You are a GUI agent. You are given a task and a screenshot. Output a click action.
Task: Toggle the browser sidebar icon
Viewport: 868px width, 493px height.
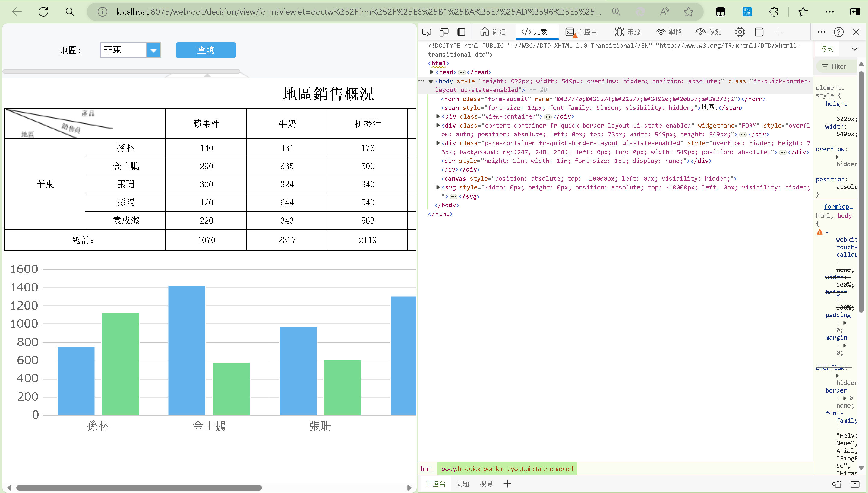(x=855, y=12)
